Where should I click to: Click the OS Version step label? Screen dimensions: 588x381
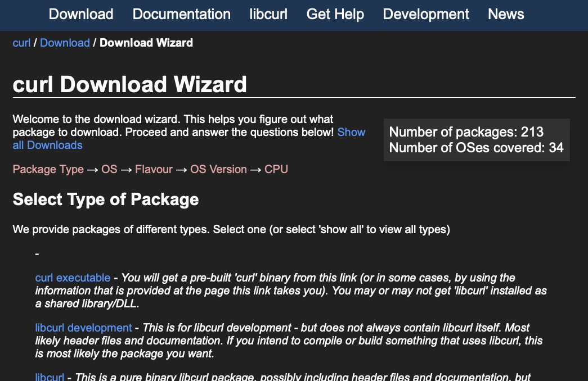click(x=218, y=169)
